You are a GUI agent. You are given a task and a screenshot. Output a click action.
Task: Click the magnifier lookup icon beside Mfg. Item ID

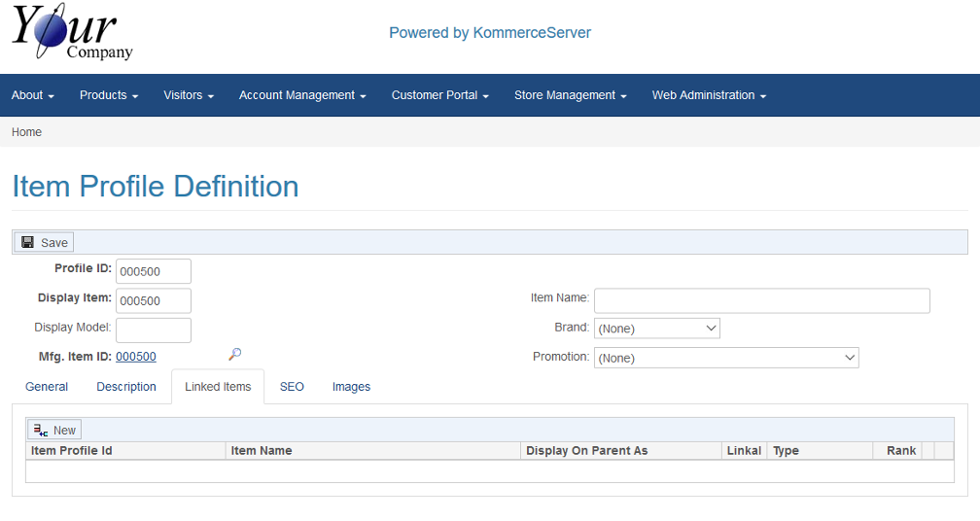tap(234, 355)
